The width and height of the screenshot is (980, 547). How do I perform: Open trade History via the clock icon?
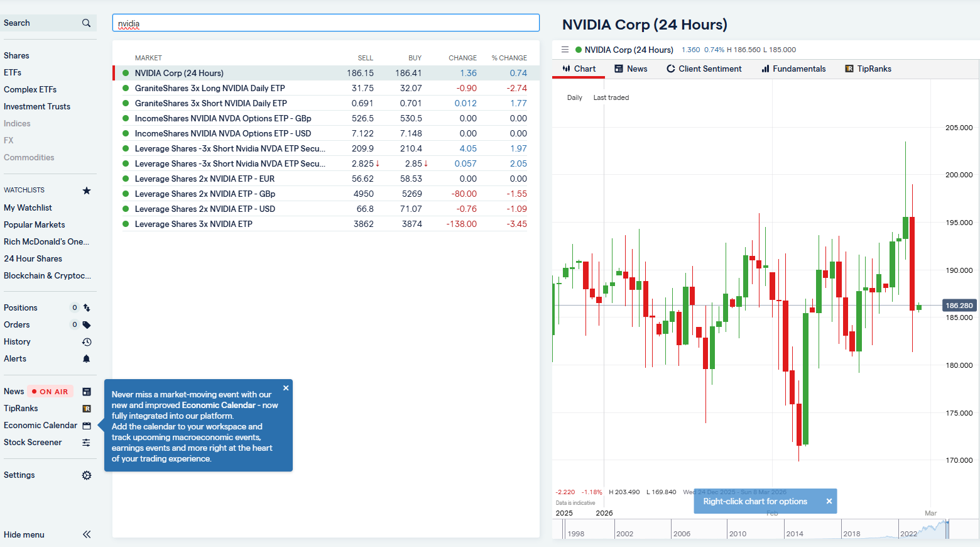[x=87, y=341]
